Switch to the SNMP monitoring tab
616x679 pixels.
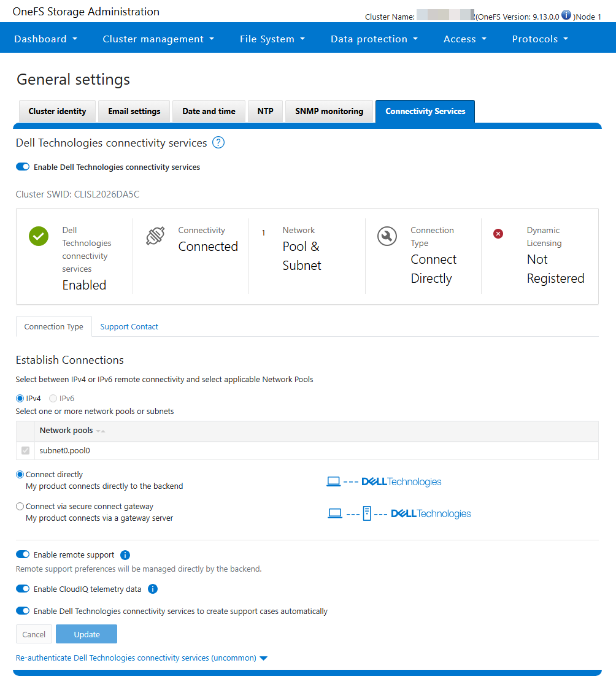(329, 111)
